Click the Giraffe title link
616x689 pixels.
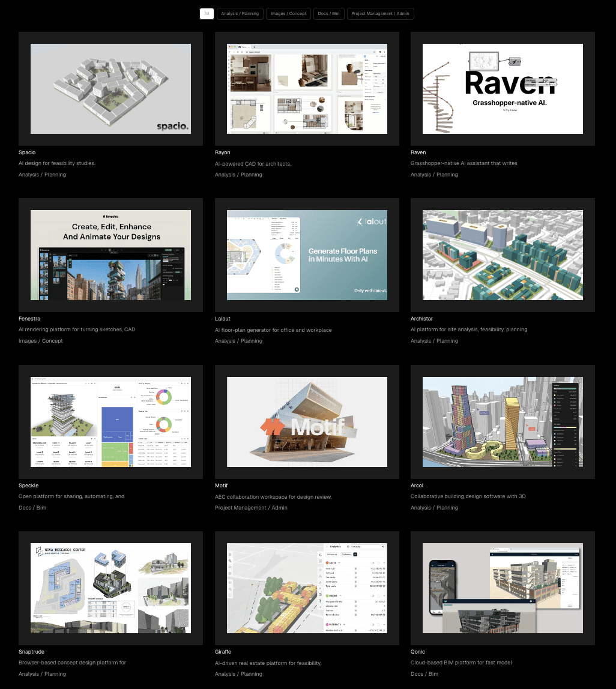click(x=223, y=652)
